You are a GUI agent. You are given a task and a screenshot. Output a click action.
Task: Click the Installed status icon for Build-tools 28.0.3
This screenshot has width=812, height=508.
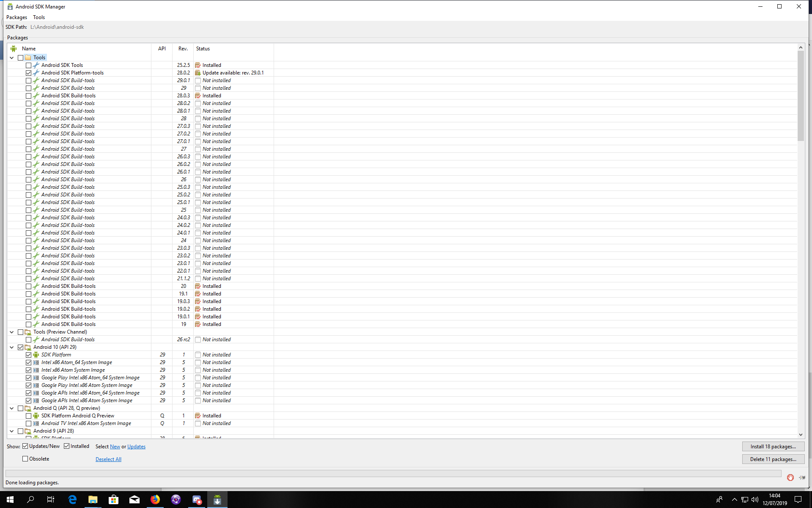198,96
